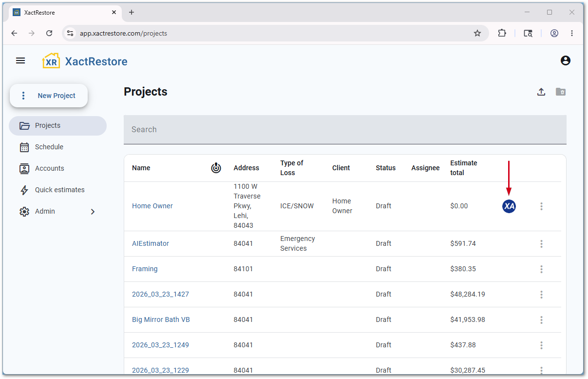Screen dimensions: 588x379
Task: Click the $48,284.19 estimate total
Action: click(468, 294)
